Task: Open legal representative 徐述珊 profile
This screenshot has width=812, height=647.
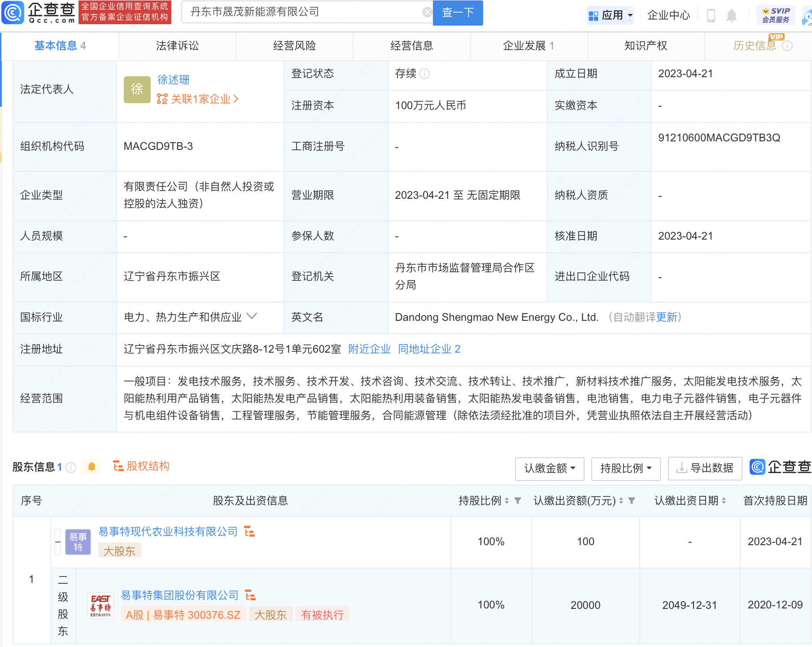Action: click(x=173, y=80)
